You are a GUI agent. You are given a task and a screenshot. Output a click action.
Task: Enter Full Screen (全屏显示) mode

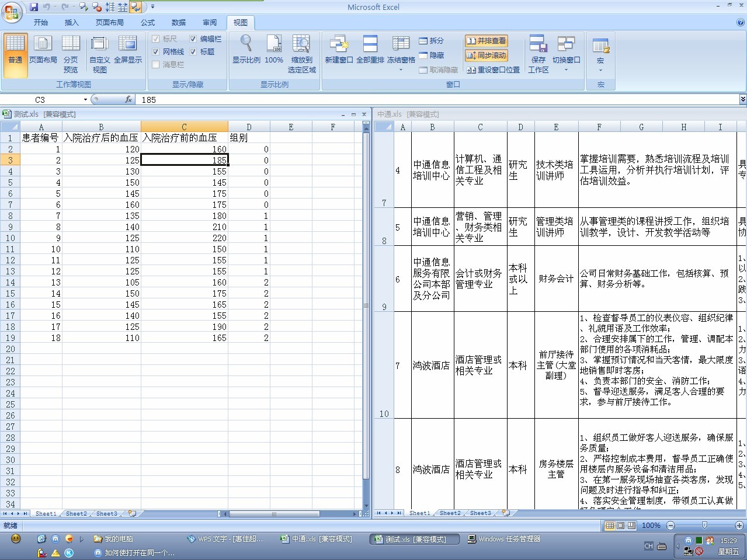click(128, 50)
